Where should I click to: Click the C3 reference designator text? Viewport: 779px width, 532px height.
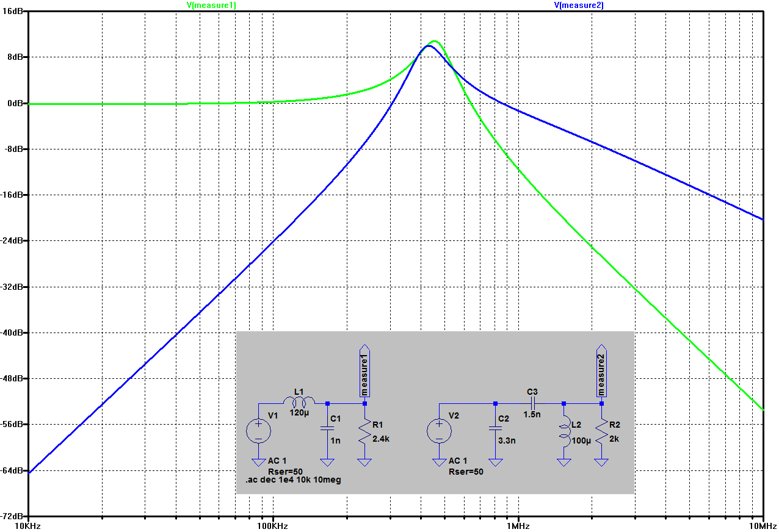[532, 392]
